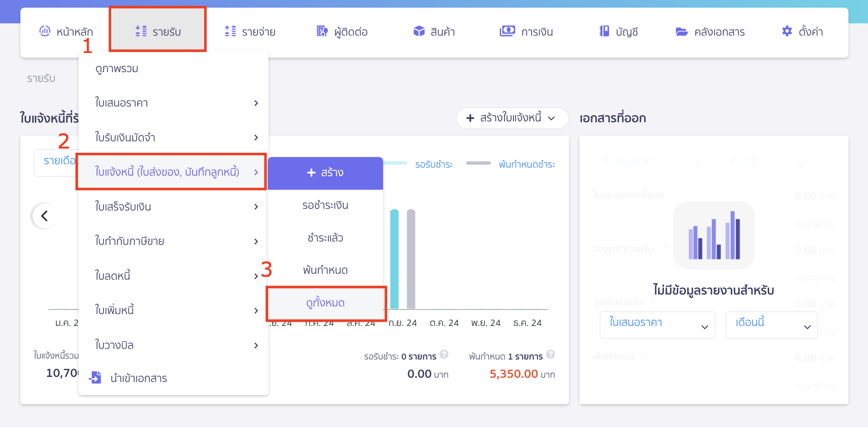868x427 pixels.
Task: Expand ใบรับเงินมัดจำ submenu
Action: click(174, 138)
